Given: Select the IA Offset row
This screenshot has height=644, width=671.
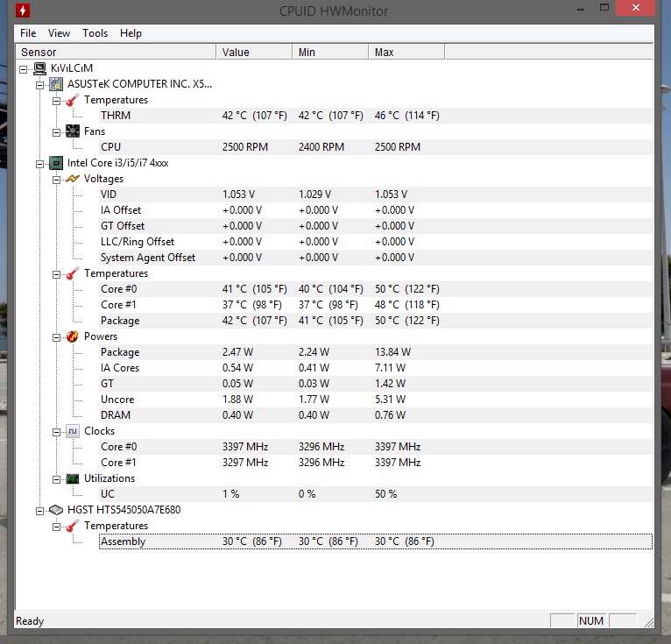Looking at the screenshot, I should click(376, 210).
